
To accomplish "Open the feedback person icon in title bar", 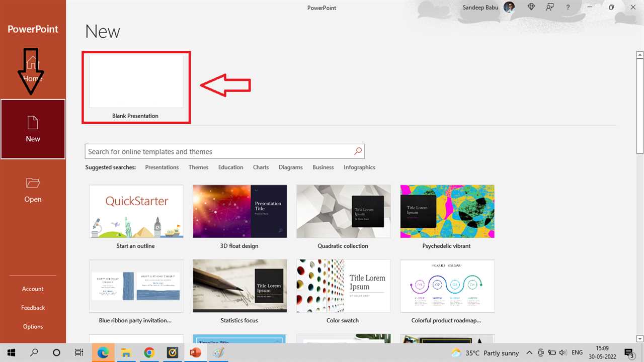I will coord(549,7).
